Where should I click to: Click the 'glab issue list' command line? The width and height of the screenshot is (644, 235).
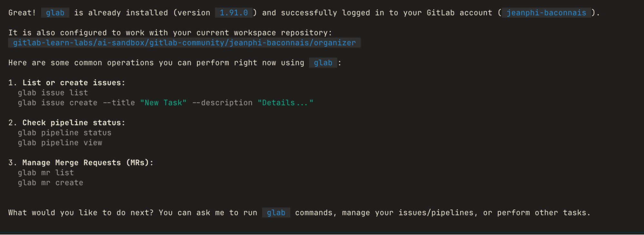pyautogui.click(x=53, y=93)
